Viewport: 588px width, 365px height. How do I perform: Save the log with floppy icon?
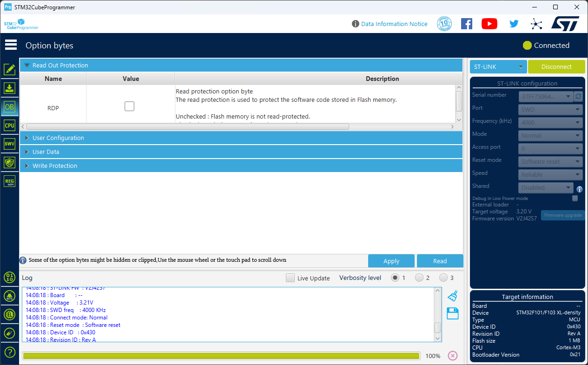(x=453, y=313)
